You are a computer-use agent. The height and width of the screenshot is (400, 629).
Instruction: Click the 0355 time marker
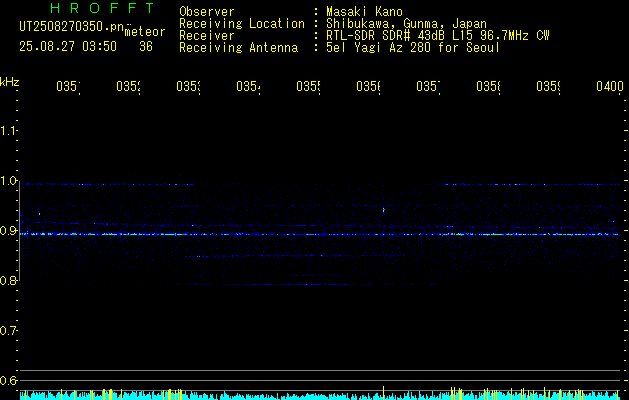coord(308,86)
